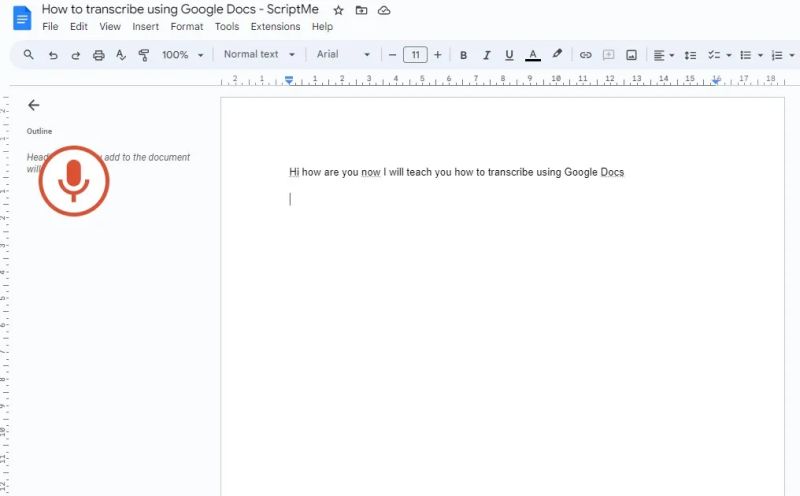Insert an image
The image size is (800, 496).
631,55
